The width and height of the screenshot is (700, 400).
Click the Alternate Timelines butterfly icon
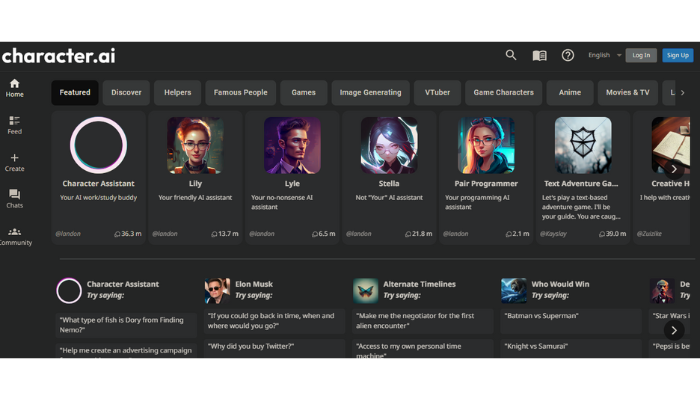[x=366, y=291]
